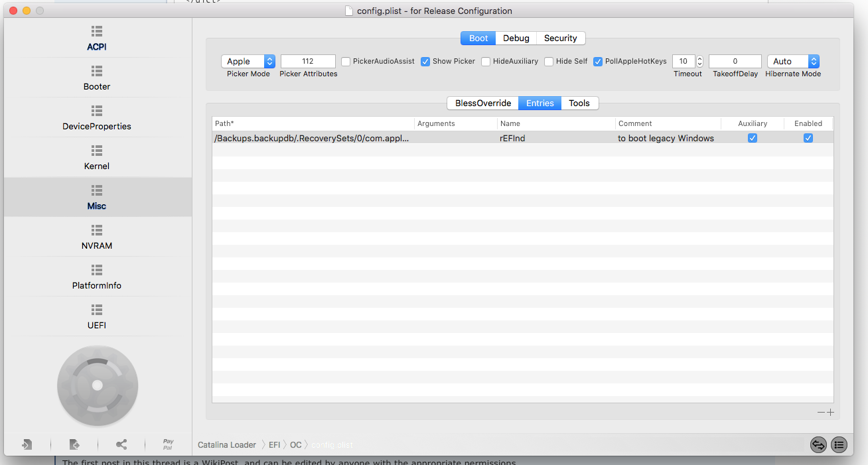Enable the HideAuxiliary checkbox
The width and height of the screenshot is (868, 465).
pyautogui.click(x=486, y=62)
